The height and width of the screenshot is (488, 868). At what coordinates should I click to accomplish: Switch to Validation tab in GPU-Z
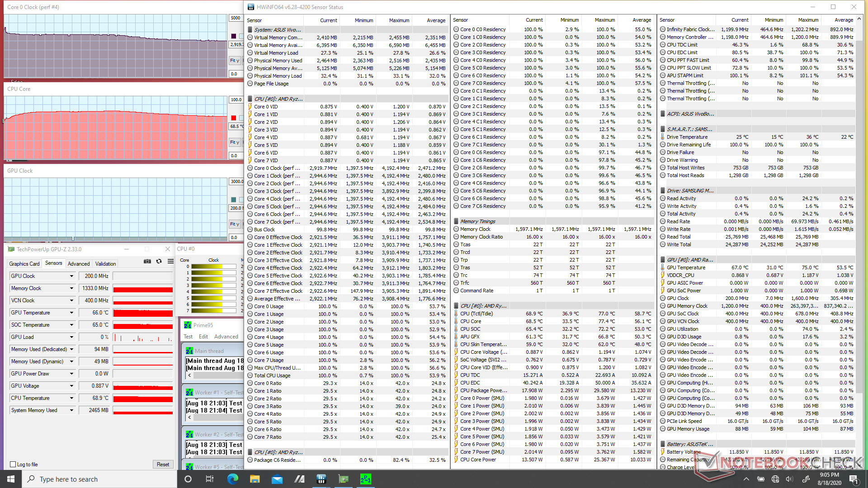tap(105, 264)
